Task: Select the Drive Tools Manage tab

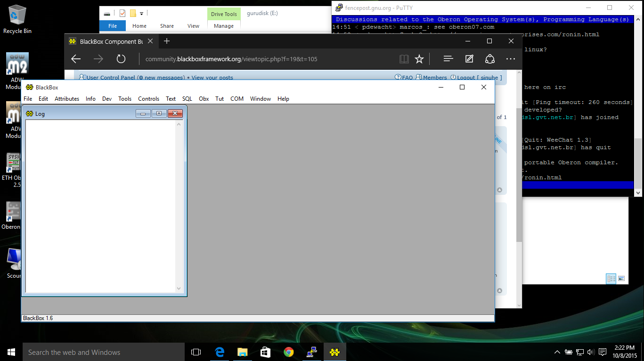Action: (224, 26)
